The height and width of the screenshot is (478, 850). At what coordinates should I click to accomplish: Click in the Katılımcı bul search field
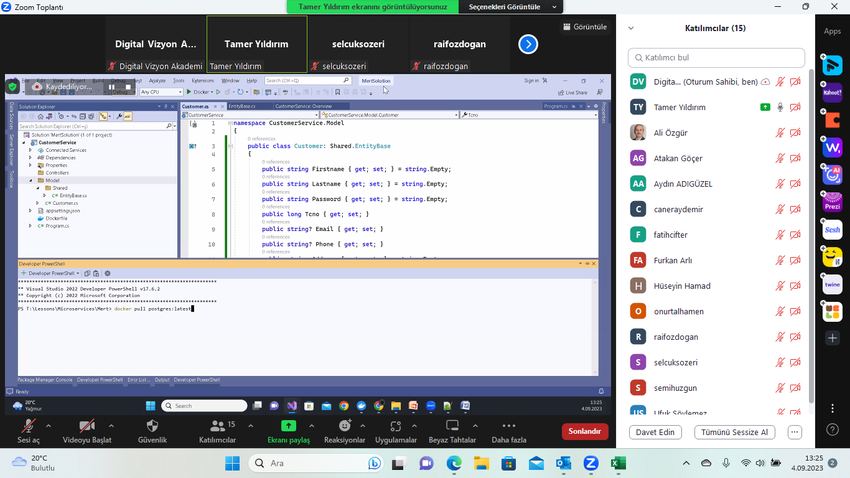coord(716,57)
